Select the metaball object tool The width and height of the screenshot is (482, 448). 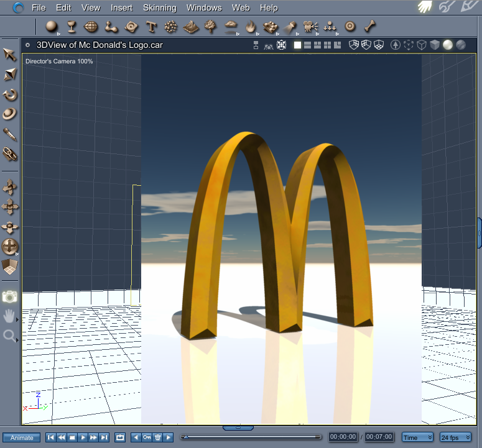111,27
